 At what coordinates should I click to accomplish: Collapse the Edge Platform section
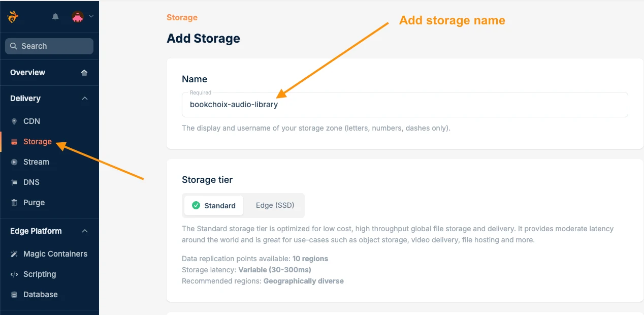tap(85, 231)
